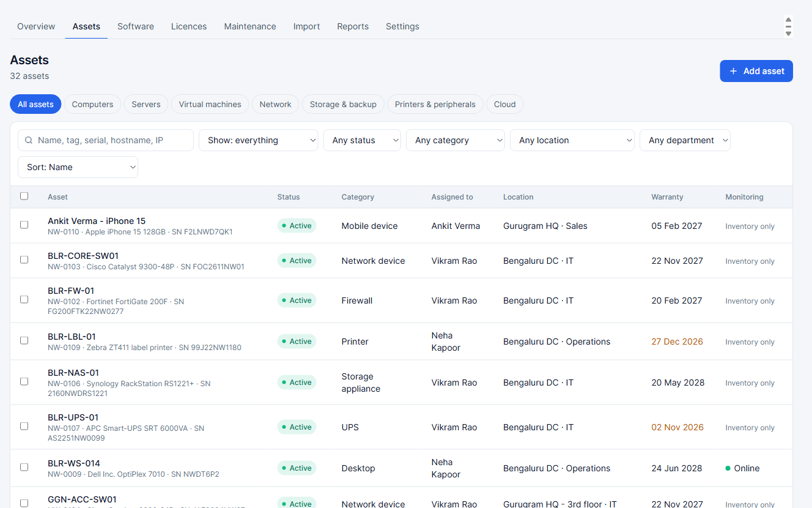Filter by Storage & backup chip

tap(343, 104)
